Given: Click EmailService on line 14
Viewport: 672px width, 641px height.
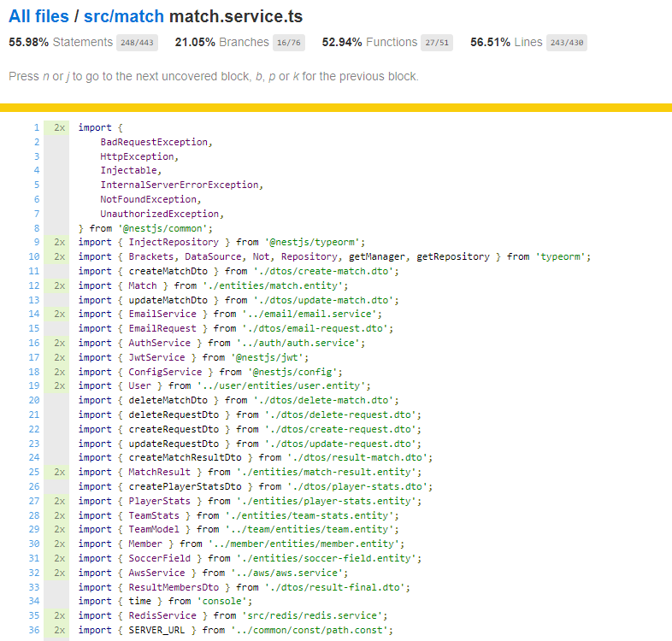Looking at the screenshot, I should coord(162,314).
